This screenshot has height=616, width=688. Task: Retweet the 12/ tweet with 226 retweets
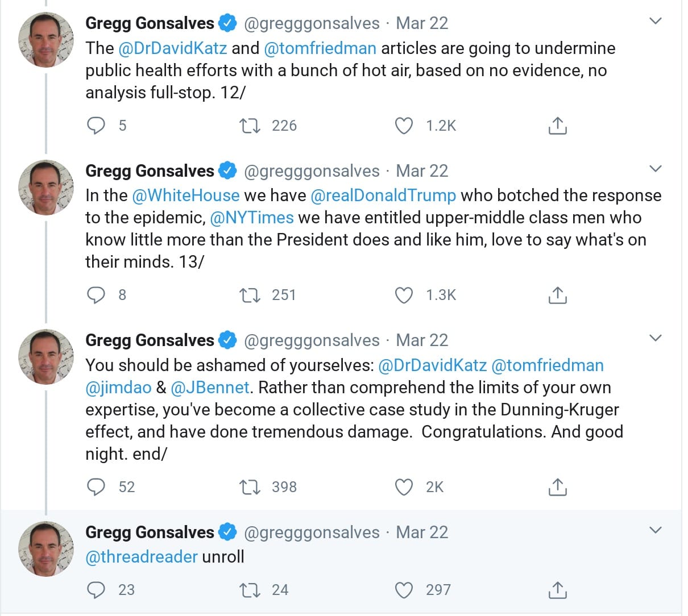(x=249, y=126)
